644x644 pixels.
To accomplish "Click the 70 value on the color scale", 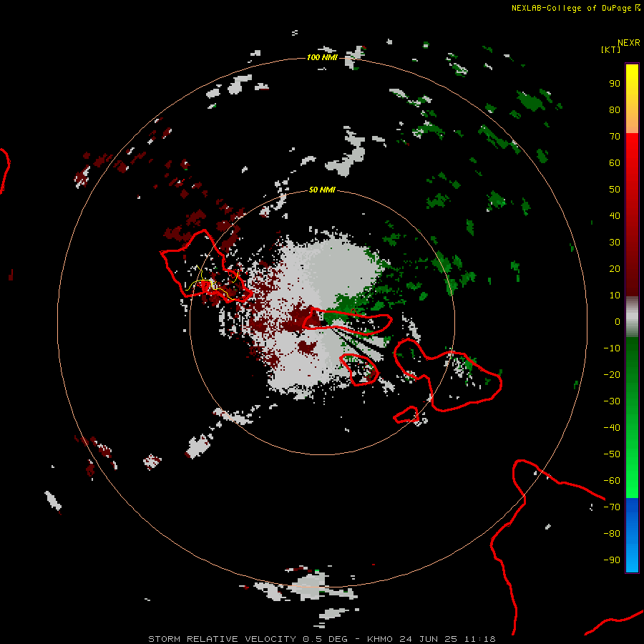I will [615, 137].
